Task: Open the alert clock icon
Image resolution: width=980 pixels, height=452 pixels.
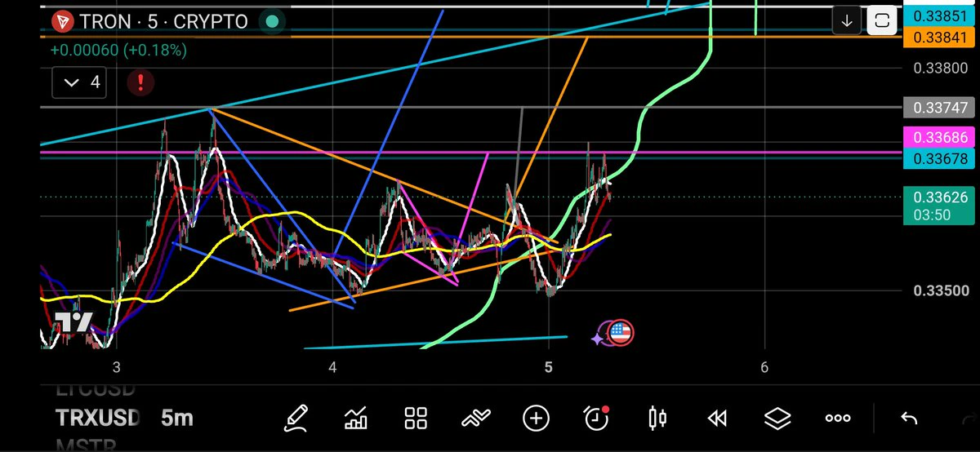Action: coord(597,418)
